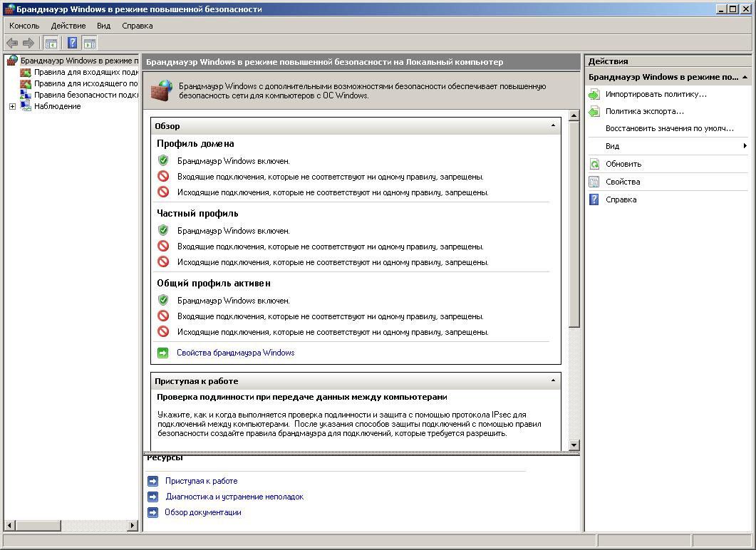756x550 pixels.
Task: Collapse the Обзор section with its arrow
Action: pyautogui.click(x=553, y=125)
